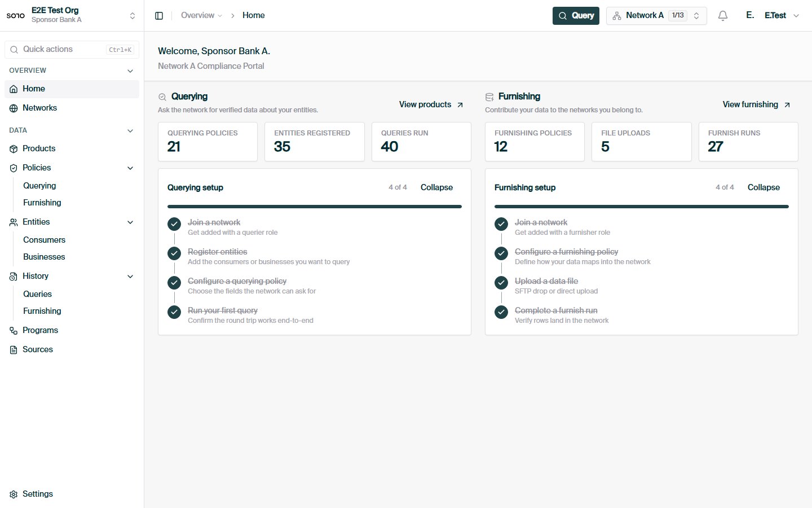Click the Furnishing Policies 12 card
Screen dimensions: 812x508
[535, 142]
